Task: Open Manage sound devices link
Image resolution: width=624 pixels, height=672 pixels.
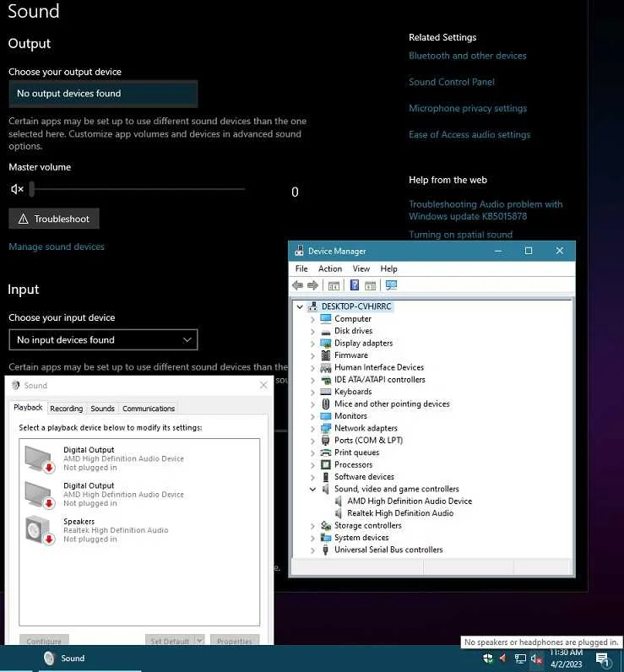Action: coord(57,247)
